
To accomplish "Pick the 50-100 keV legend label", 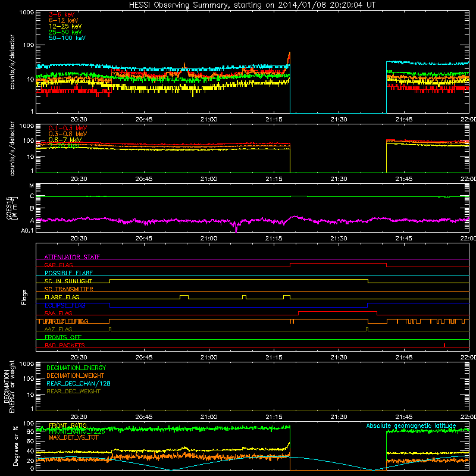I will (67, 38).
